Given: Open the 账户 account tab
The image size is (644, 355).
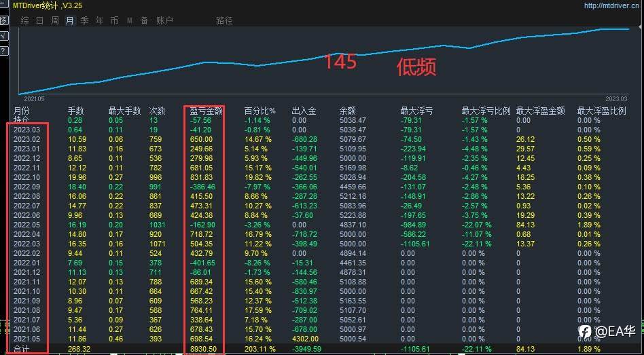Looking at the screenshot, I should (x=164, y=20).
